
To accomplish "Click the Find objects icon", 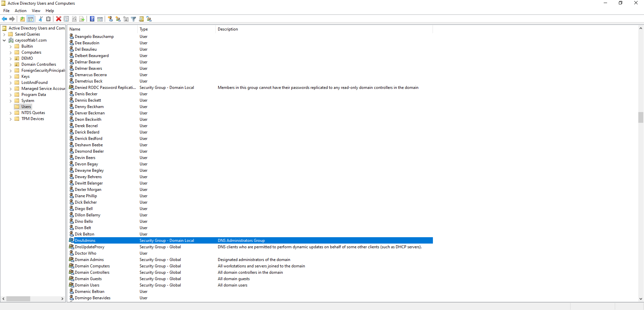I will tap(141, 19).
